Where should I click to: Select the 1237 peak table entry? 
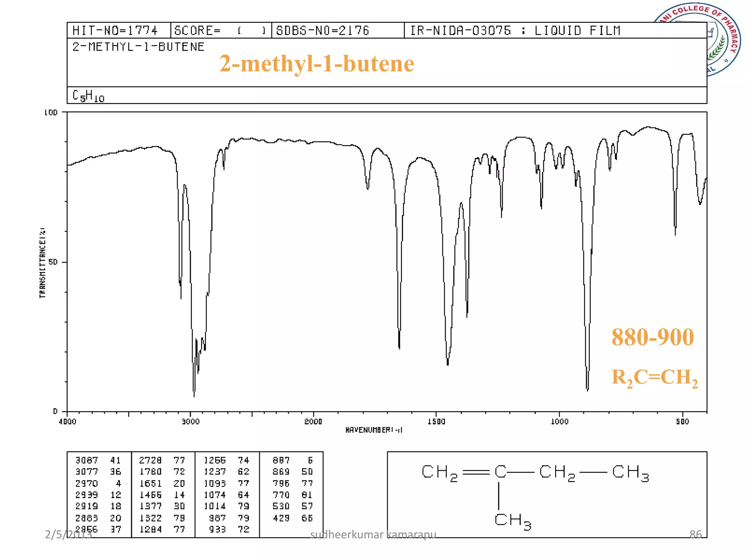[x=227, y=472]
